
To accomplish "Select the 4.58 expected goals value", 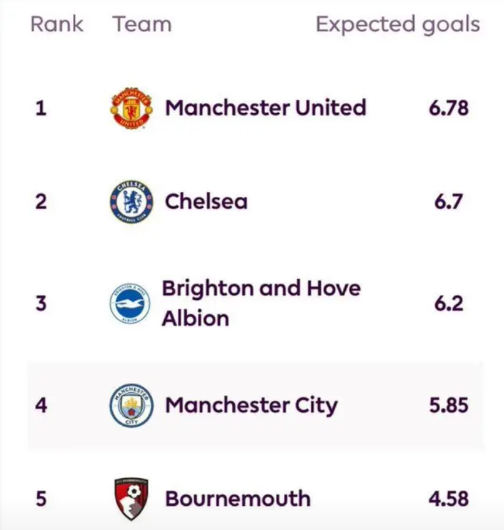I will point(449,499).
